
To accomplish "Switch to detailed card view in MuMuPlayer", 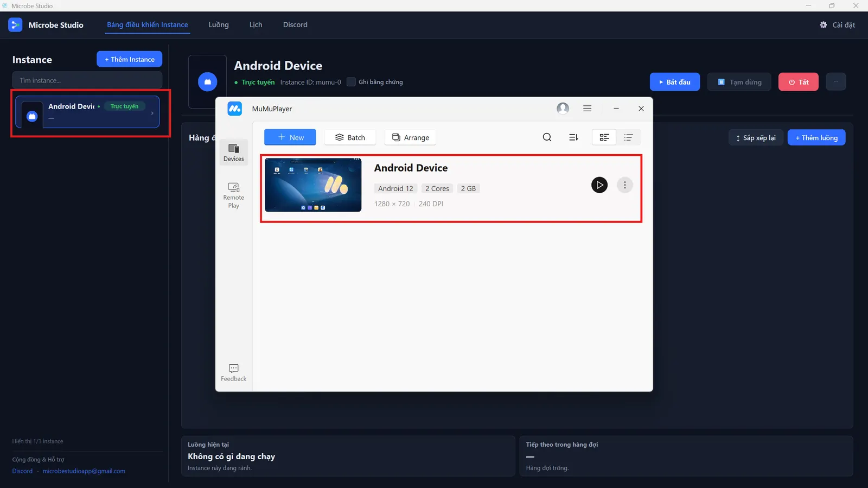I will [604, 137].
